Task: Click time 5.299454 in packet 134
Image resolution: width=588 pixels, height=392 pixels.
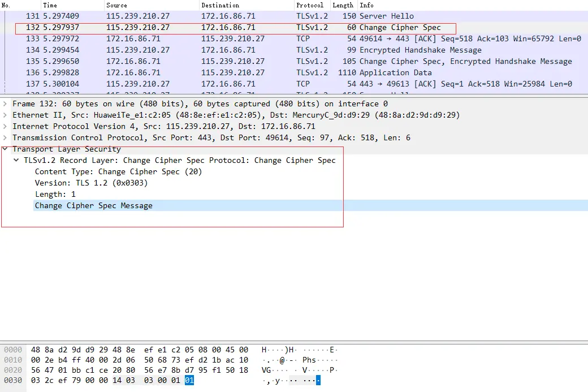Action: coord(61,50)
